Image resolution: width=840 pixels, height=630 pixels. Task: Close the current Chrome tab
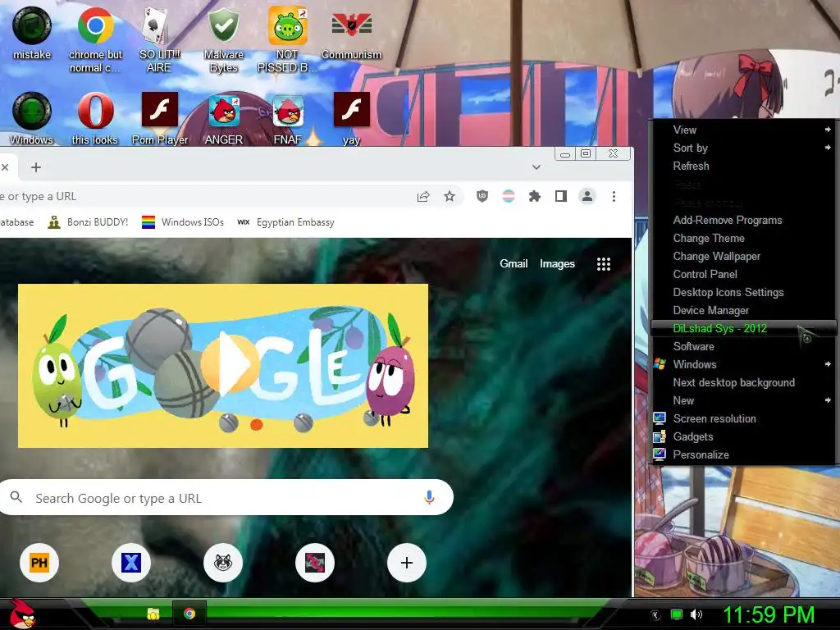point(5,167)
